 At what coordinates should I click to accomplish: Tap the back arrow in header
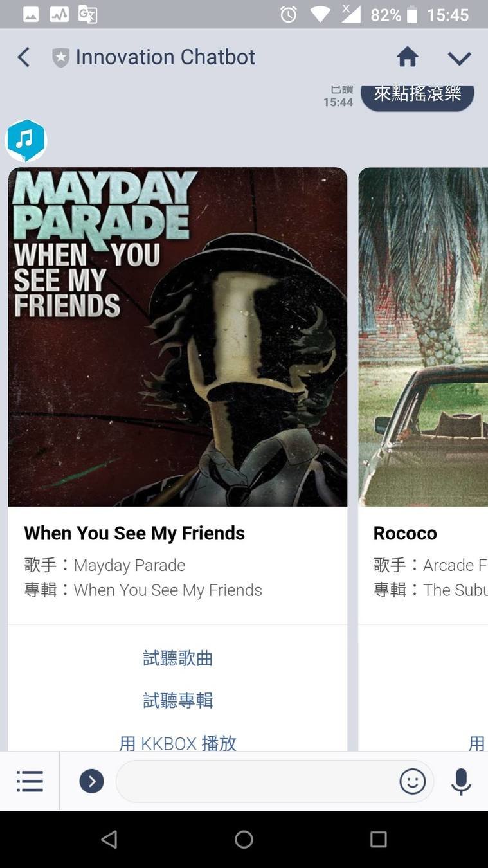23,57
